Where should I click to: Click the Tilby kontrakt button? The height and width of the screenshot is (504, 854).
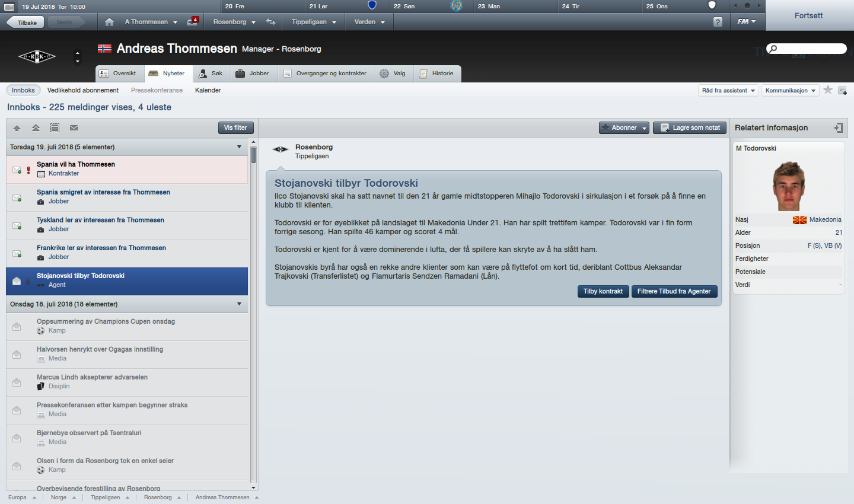603,291
